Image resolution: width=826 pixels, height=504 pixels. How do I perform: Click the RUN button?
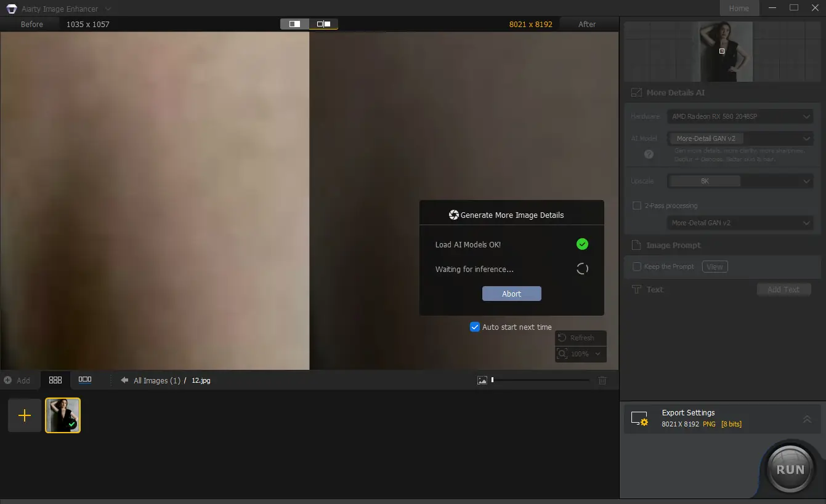[x=790, y=470]
